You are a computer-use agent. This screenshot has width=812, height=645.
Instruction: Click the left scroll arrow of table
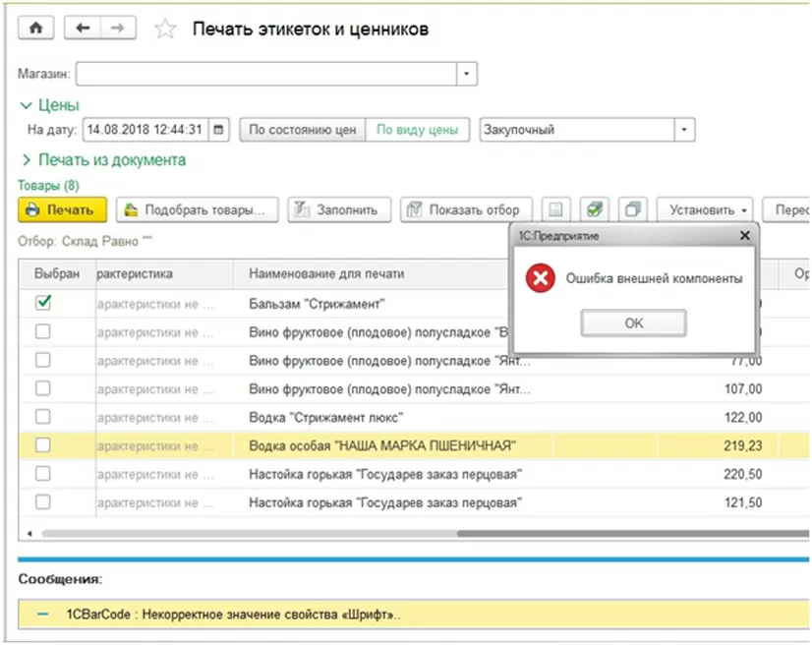point(29,533)
